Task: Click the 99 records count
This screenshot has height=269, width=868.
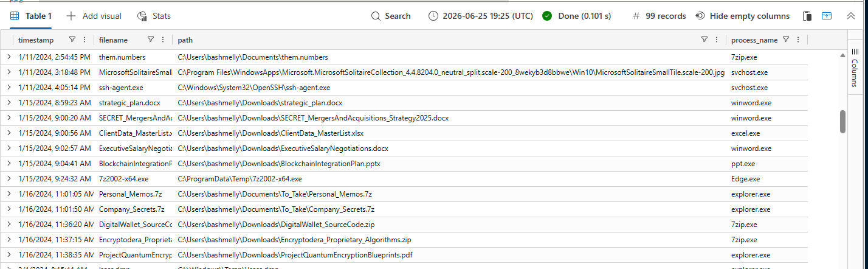Action: pyautogui.click(x=660, y=16)
